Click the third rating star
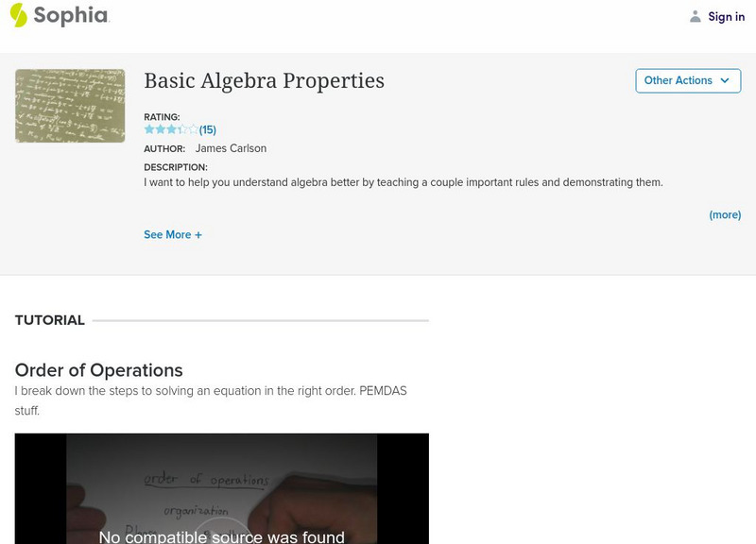The image size is (756, 544). [171, 129]
